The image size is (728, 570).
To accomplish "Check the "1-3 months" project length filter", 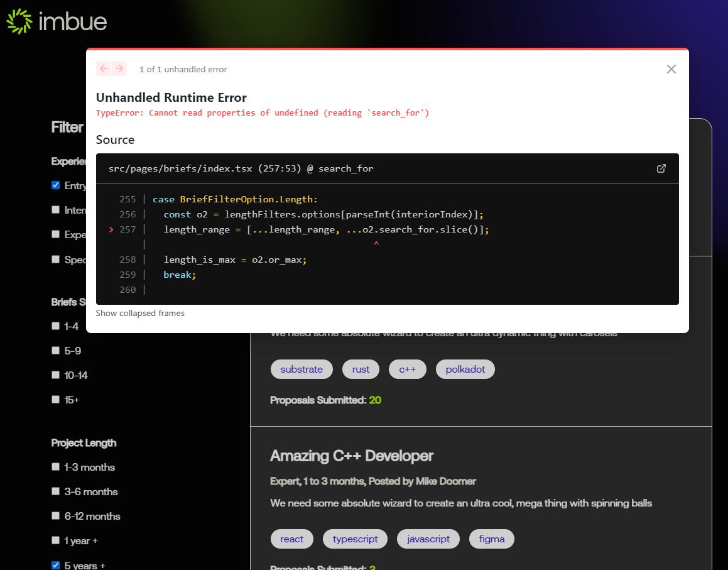I will coord(56,467).
